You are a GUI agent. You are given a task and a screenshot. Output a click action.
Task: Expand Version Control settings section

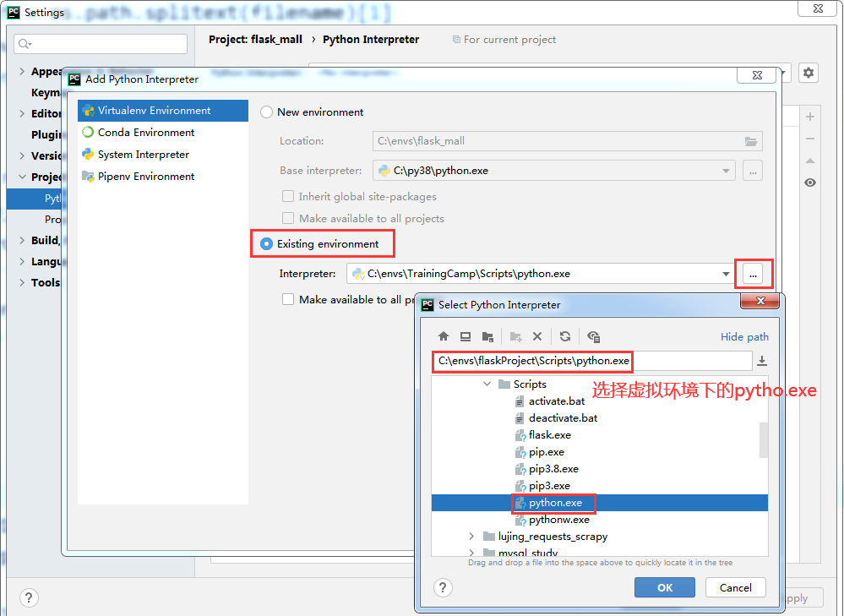21,155
